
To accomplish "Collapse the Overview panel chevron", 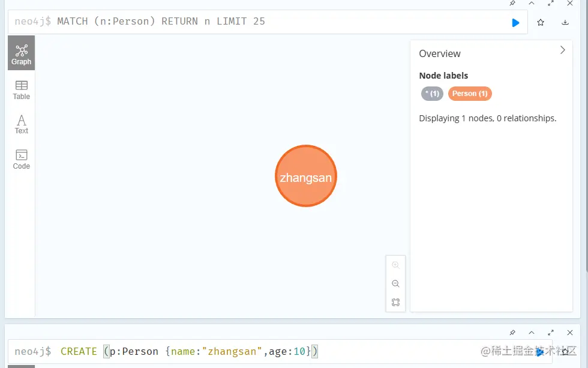I will click(563, 50).
